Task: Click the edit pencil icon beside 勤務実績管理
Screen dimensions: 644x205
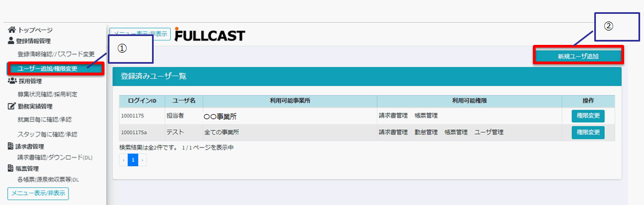Action: (12, 106)
